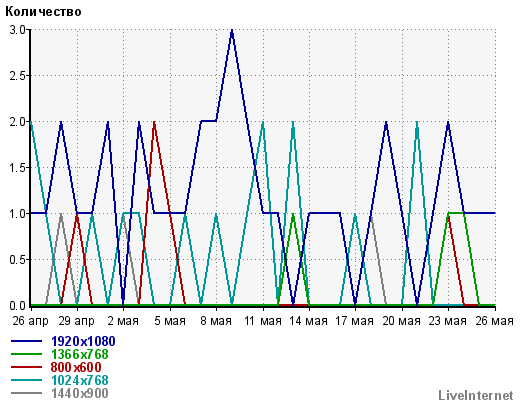This screenshot has width=520, height=405.
Task: Click the '23 мая' date axis label
Action: tap(447, 321)
